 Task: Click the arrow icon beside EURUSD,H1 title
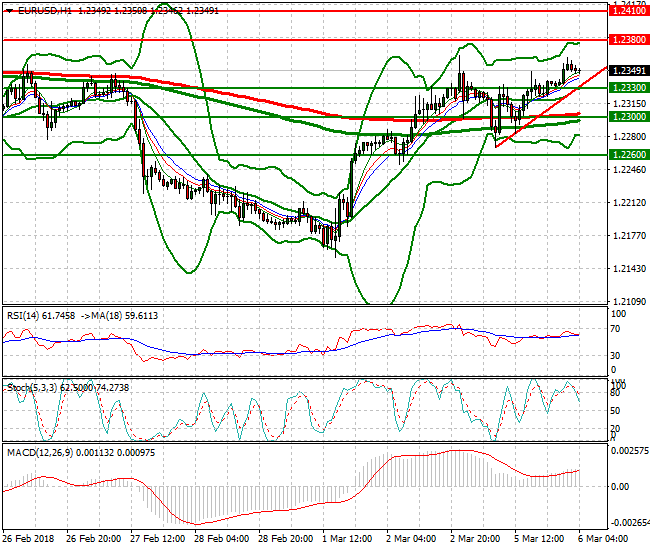[8, 9]
